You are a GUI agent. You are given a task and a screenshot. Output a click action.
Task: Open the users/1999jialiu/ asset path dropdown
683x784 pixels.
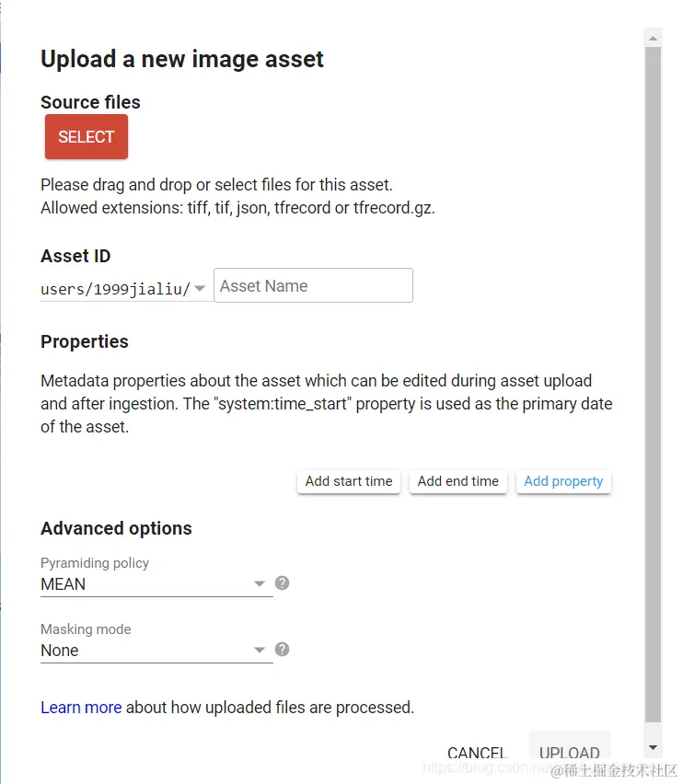(x=123, y=289)
